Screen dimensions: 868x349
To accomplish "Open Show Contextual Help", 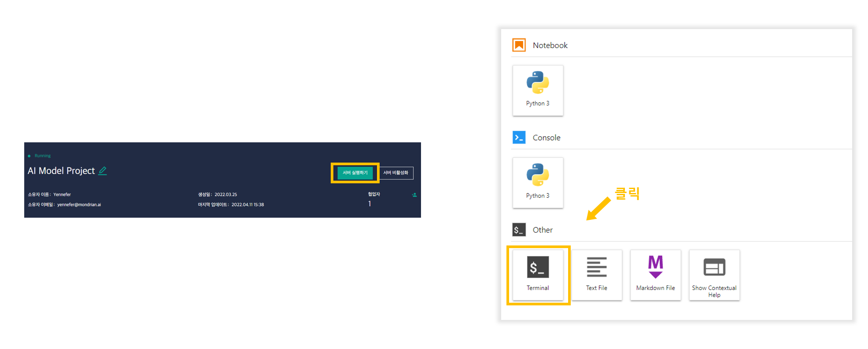I will coord(714,275).
